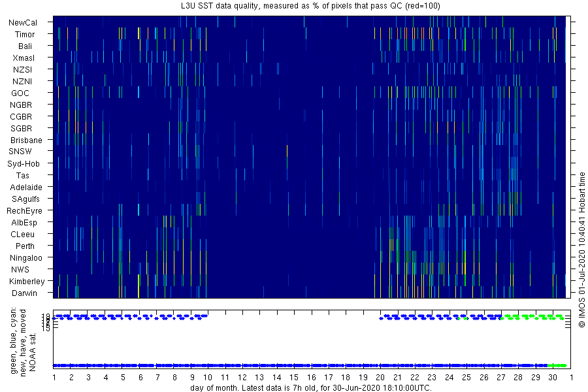The width and height of the screenshot is (588, 392).
Task: Click the Bali row label
Action: [x=25, y=46]
